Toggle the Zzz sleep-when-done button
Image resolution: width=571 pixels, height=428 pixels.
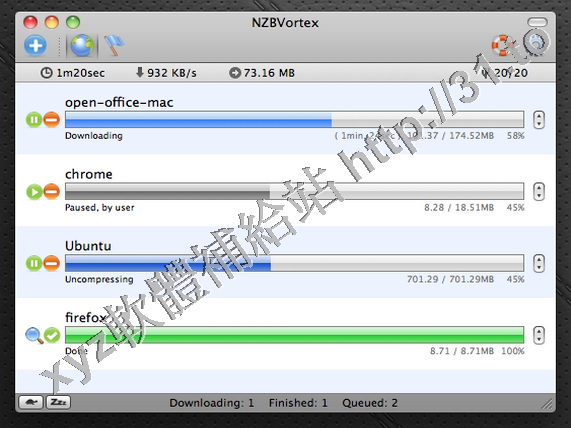pos(58,402)
